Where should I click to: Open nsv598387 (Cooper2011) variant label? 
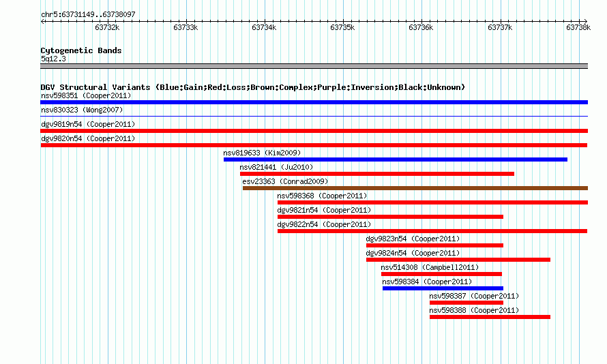474,296
